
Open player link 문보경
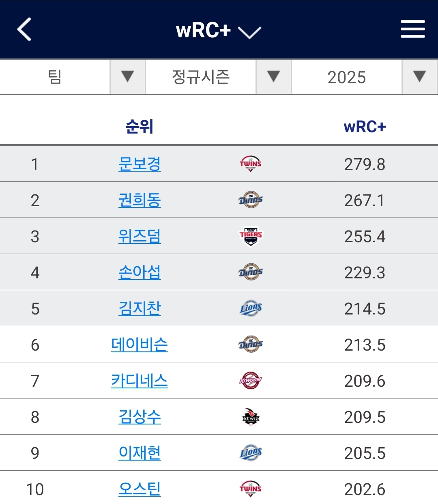(140, 164)
